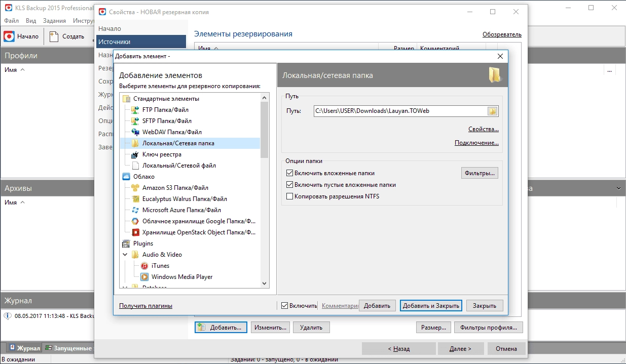Select the Amazon S3 Папка/Файл icon
The image size is (626, 364).
point(135,188)
